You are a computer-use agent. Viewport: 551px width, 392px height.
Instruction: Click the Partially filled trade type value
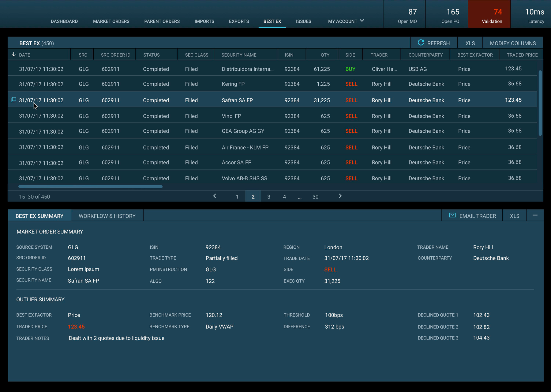click(x=222, y=258)
